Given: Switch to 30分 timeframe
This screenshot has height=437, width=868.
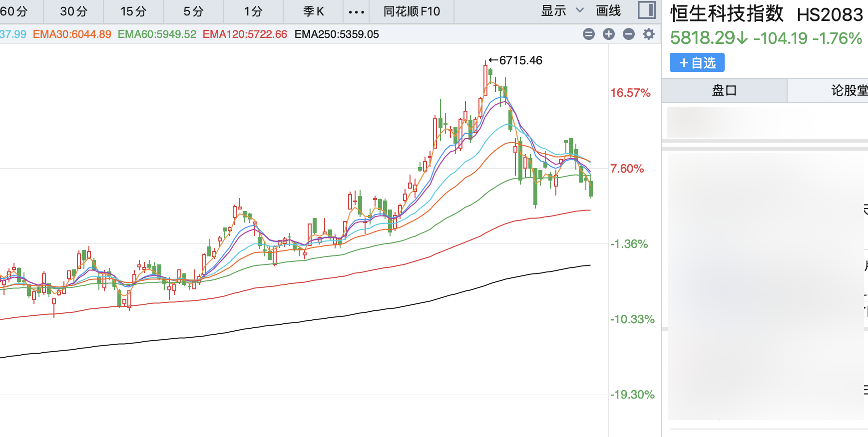Looking at the screenshot, I should click(73, 11).
